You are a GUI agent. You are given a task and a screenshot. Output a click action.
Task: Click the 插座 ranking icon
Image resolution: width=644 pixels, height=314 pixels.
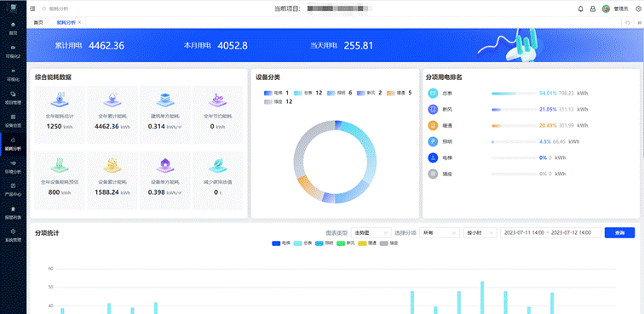(x=433, y=174)
